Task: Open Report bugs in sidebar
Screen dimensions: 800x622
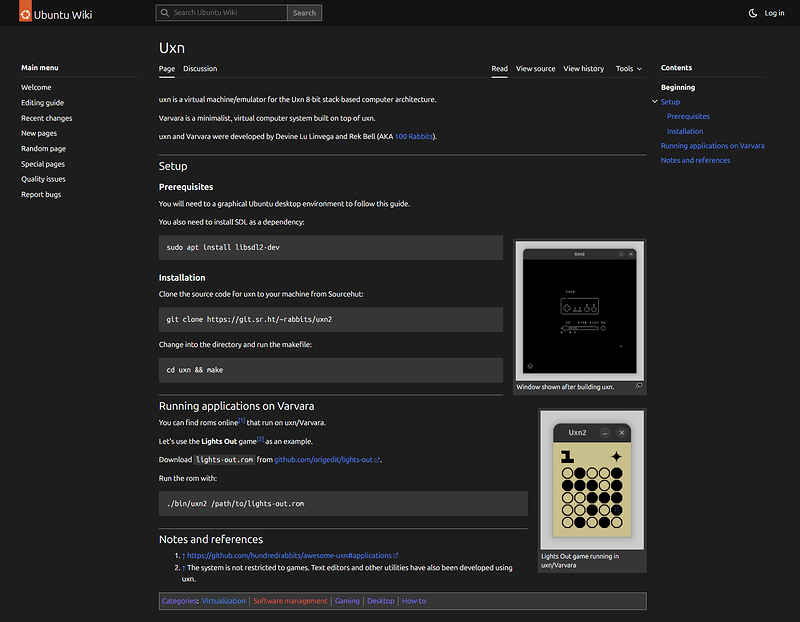Action: [41, 194]
